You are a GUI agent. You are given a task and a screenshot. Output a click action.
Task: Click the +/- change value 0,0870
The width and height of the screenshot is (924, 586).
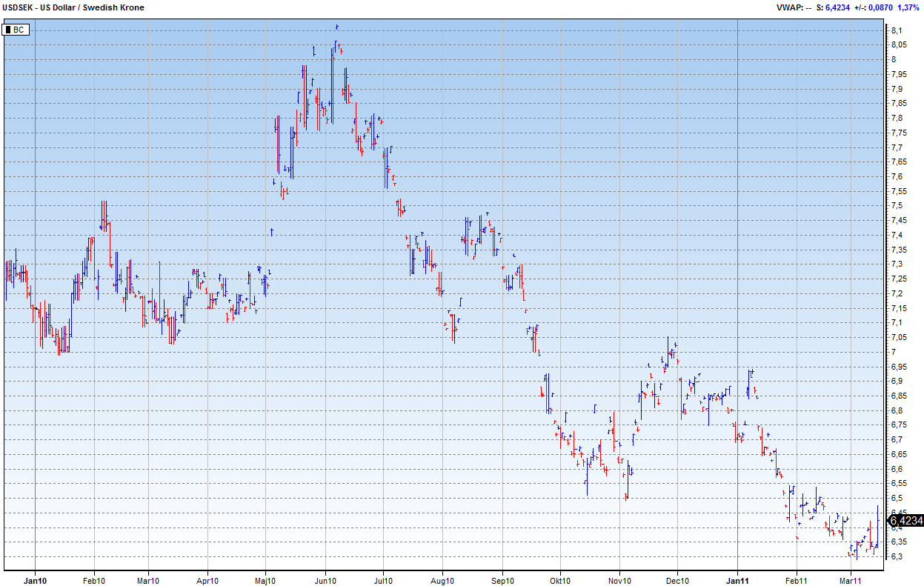(x=880, y=7)
